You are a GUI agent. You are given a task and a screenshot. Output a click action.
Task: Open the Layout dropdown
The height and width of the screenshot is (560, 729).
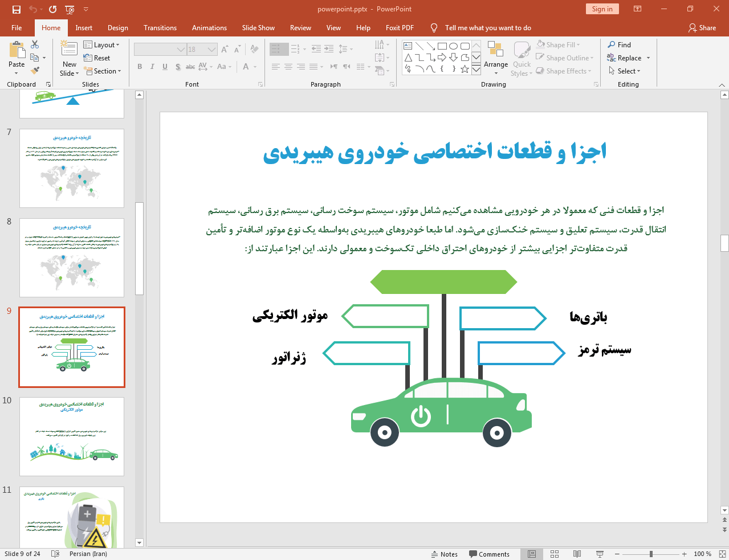[101, 45]
